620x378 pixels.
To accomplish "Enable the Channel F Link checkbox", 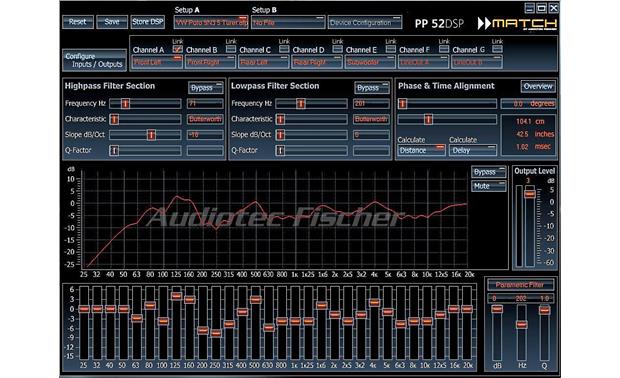I will [x=444, y=49].
